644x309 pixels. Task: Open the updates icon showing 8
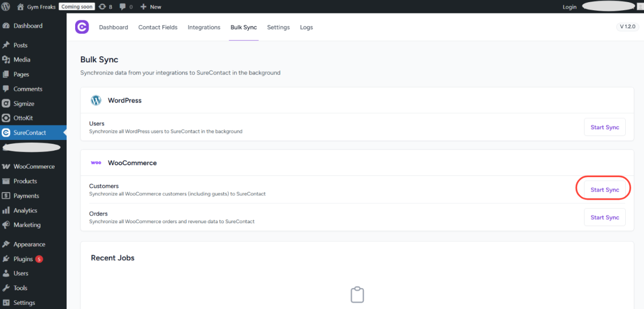(x=102, y=7)
